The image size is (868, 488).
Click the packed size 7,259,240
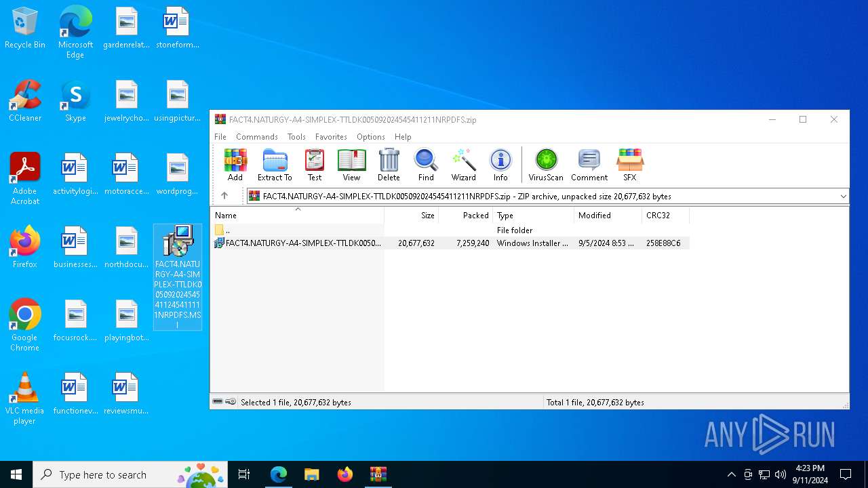pos(473,243)
